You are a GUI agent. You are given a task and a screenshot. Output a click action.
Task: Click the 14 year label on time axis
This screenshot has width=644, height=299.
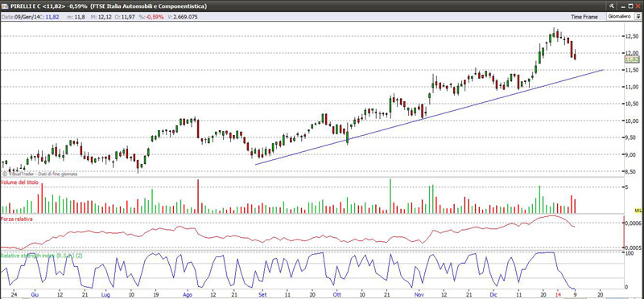tap(558, 294)
